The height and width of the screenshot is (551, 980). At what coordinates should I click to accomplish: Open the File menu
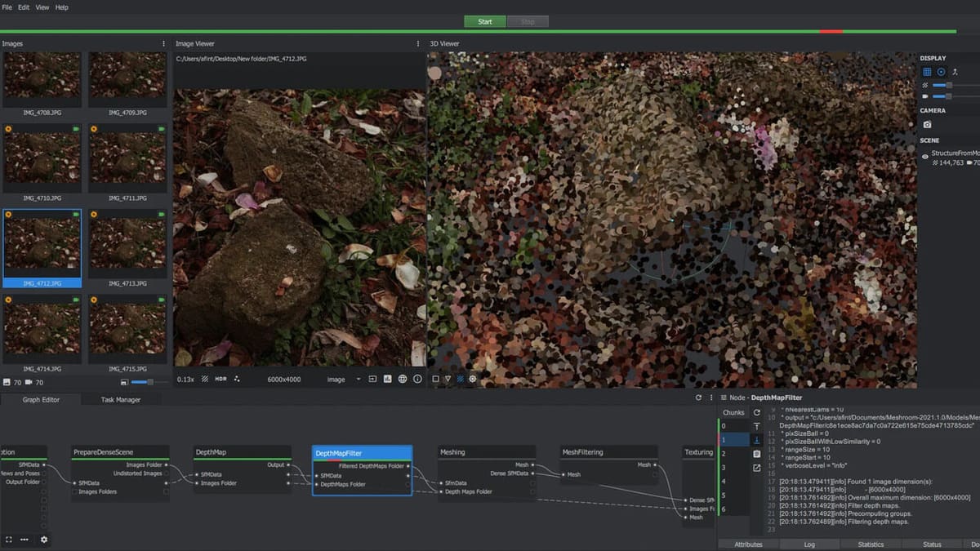[x=7, y=7]
